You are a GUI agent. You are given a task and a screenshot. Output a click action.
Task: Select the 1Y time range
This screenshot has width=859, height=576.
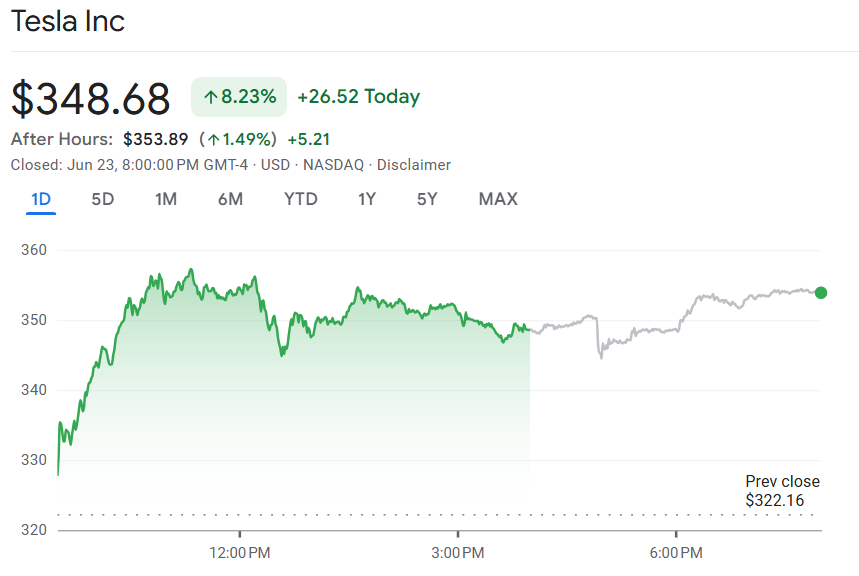pos(367,199)
